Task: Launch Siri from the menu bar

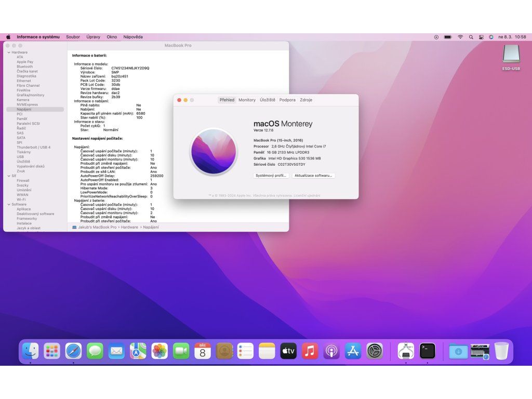Action: [x=491, y=37]
